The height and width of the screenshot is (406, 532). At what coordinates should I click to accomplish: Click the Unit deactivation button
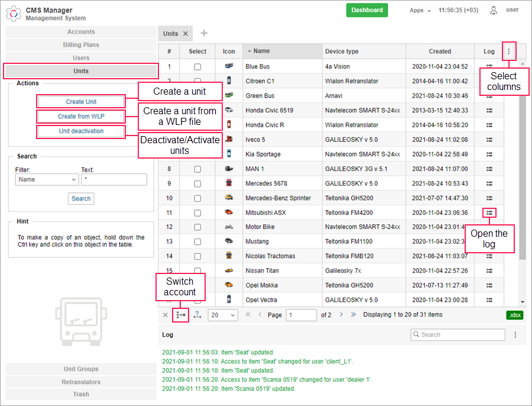(x=81, y=131)
